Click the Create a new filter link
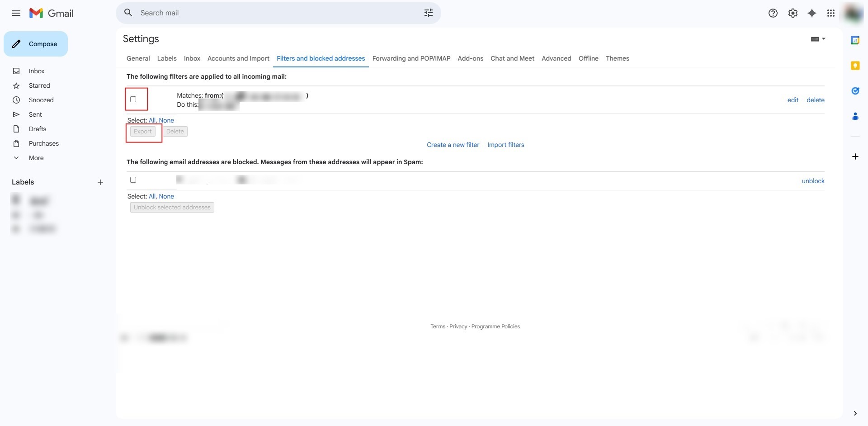 pyautogui.click(x=453, y=145)
